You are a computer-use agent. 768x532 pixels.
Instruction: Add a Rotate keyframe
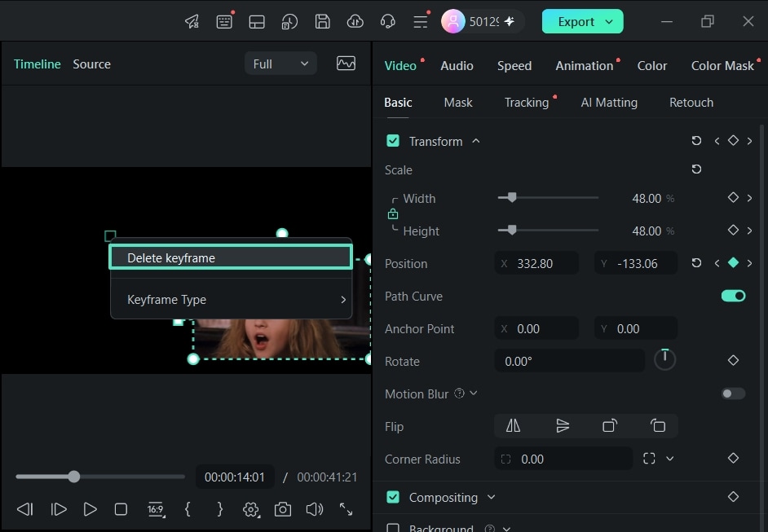pyautogui.click(x=733, y=360)
